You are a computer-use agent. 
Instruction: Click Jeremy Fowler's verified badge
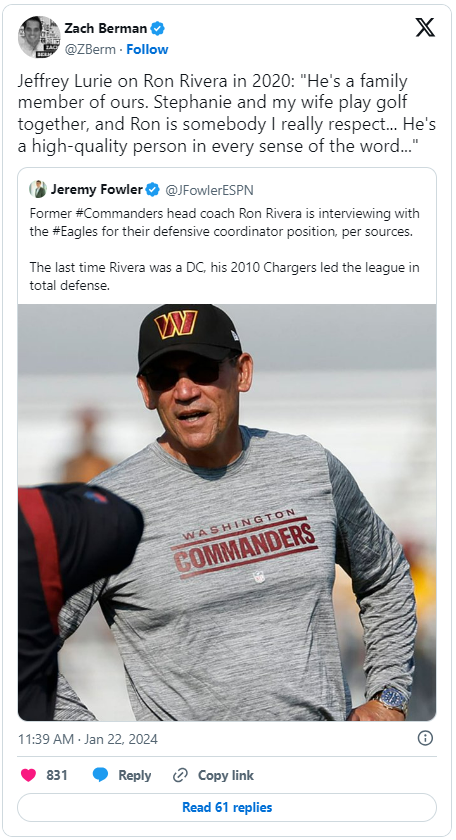153,189
